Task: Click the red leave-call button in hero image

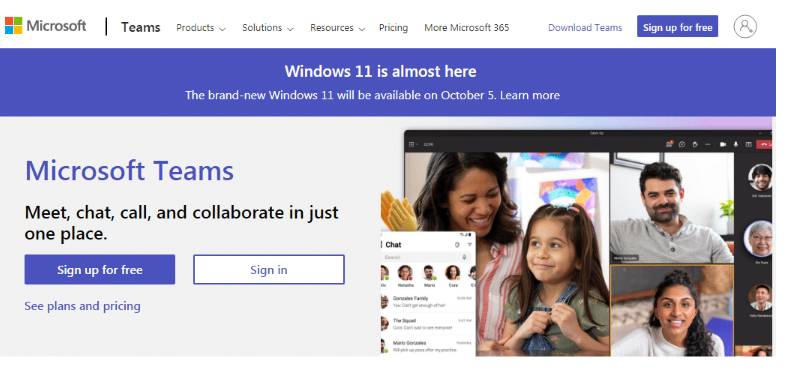Action: 764,144
